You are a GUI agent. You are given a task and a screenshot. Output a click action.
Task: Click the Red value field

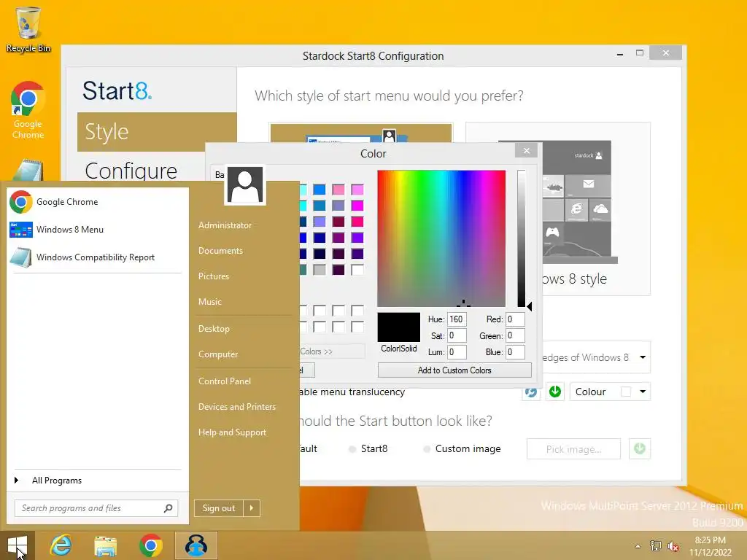click(516, 319)
